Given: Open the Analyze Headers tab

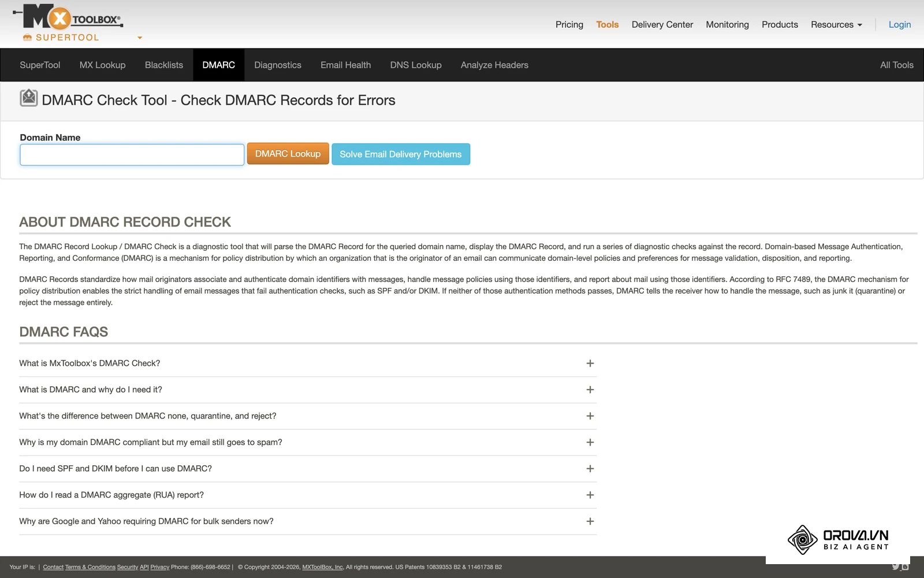Looking at the screenshot, I should click(494, 65).
